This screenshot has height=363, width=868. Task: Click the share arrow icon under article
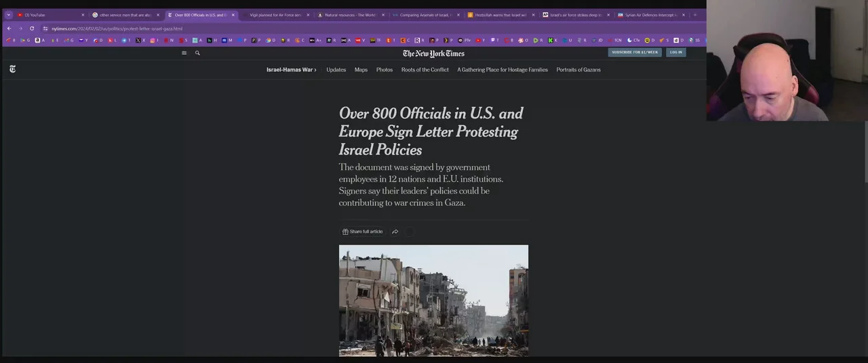[395, 232]
